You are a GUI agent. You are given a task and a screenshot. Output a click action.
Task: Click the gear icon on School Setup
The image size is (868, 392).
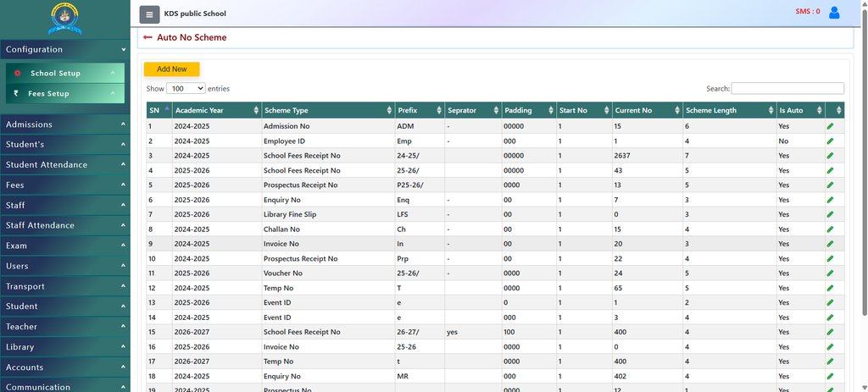[17, 73]
